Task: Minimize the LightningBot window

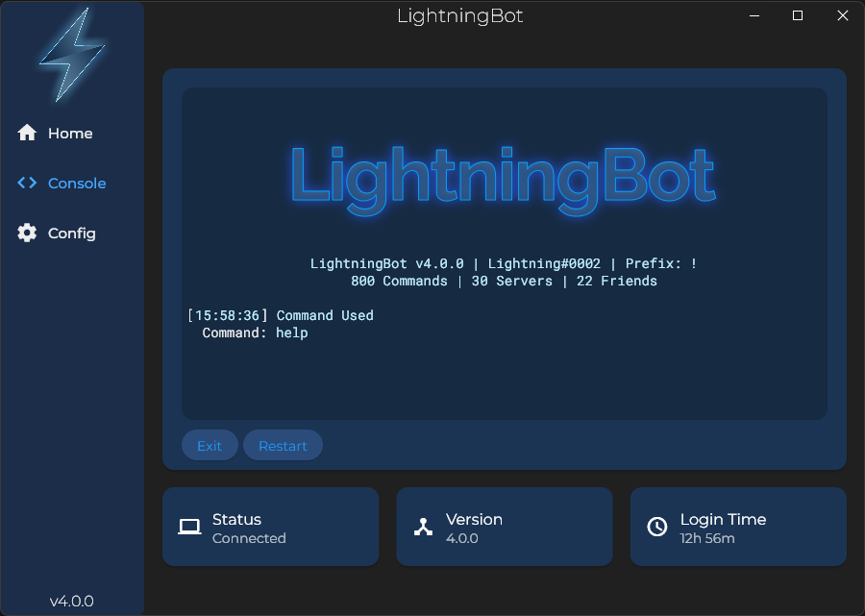Action: (754, 15)
